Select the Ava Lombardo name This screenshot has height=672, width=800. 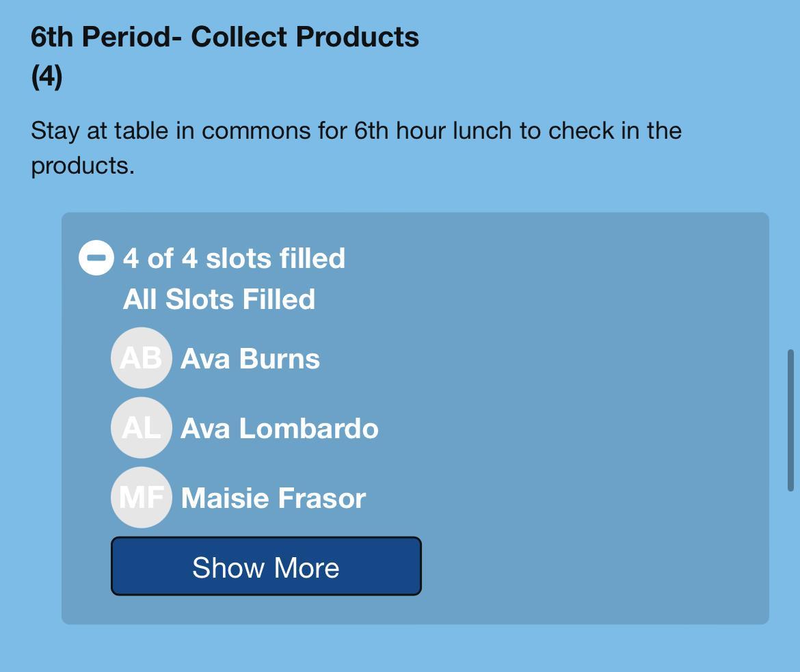(279, 429)
